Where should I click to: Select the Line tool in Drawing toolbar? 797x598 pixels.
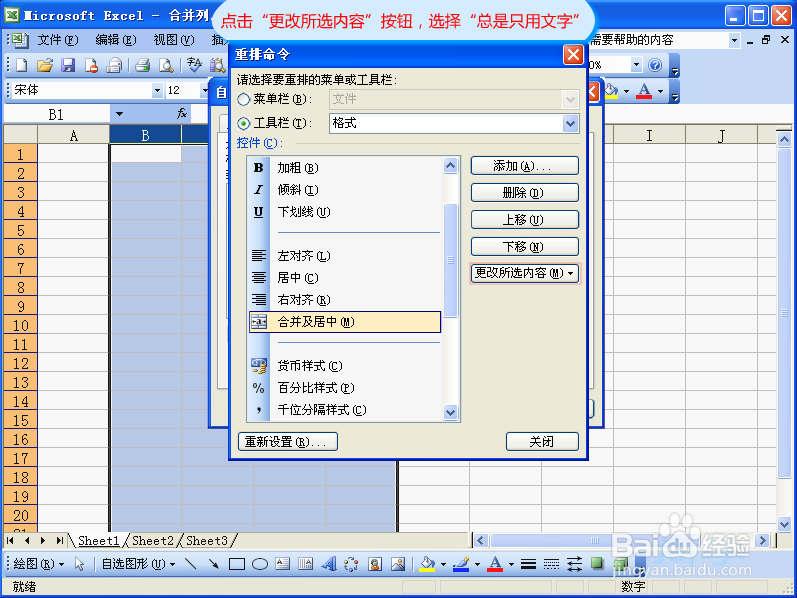point(191,564)
